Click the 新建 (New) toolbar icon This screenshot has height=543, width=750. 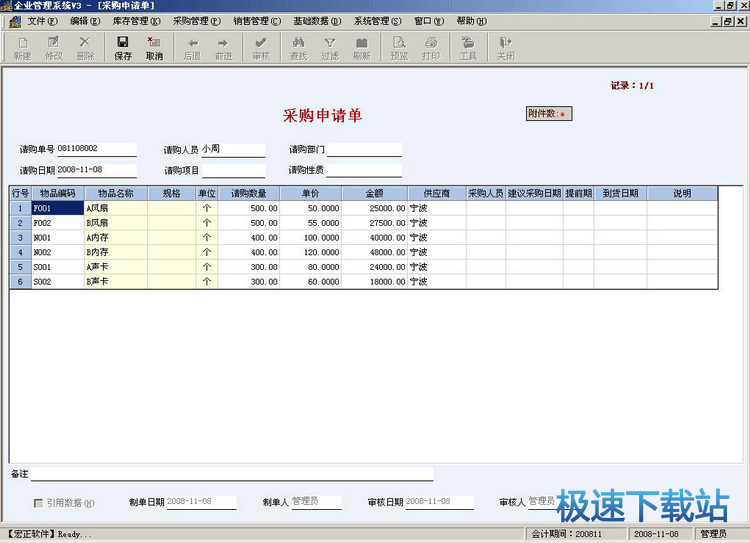pos(22,48)
